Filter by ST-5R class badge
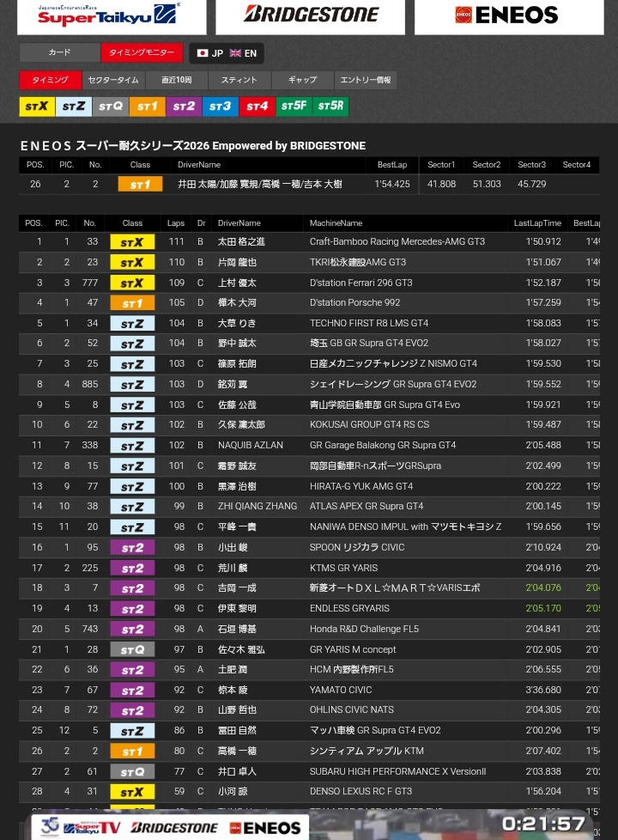The image size is (618, 840). coord(331,106)
